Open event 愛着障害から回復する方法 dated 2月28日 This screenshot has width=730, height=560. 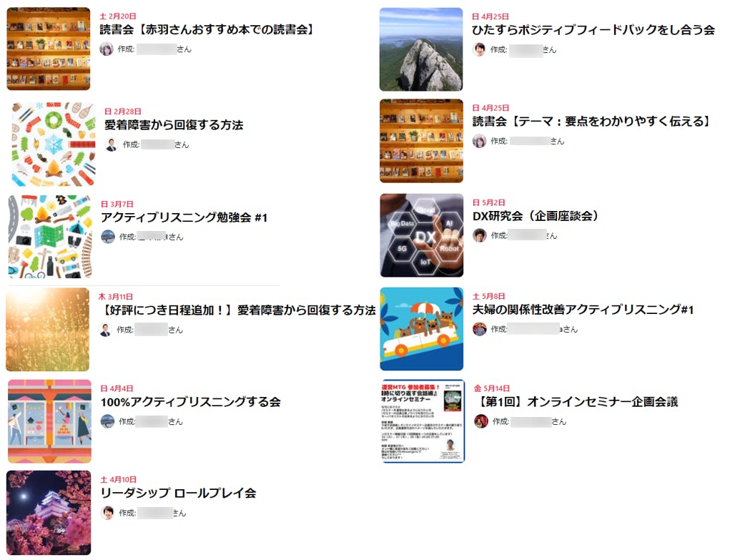click(x=174, y=125)
